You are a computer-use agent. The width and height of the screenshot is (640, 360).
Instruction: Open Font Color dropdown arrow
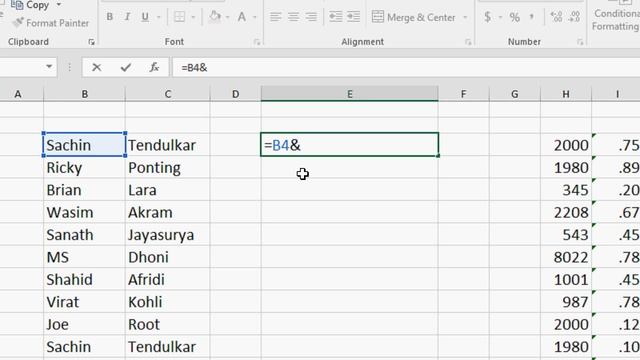coord(255,17)
